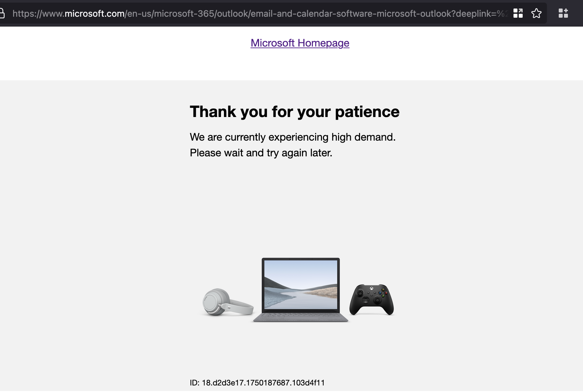Click the landscape wallpaper on laptop screen
Screen dimensions: 583x392
point(301,284)
